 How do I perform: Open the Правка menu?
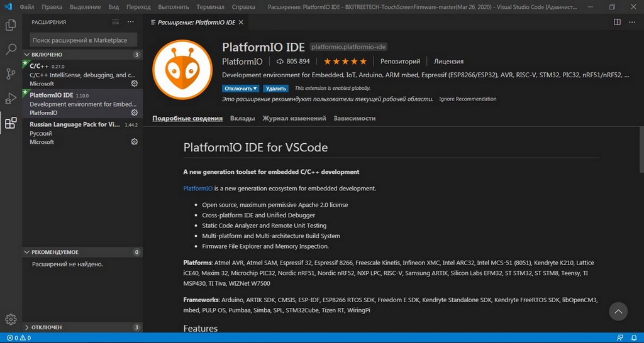52,7
